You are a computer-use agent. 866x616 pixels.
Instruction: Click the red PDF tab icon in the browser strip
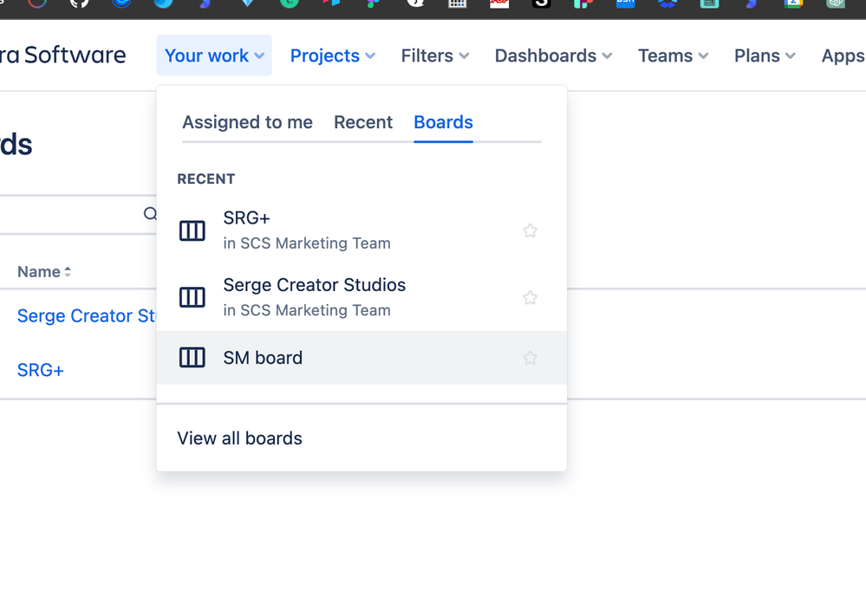coord(499,6)
